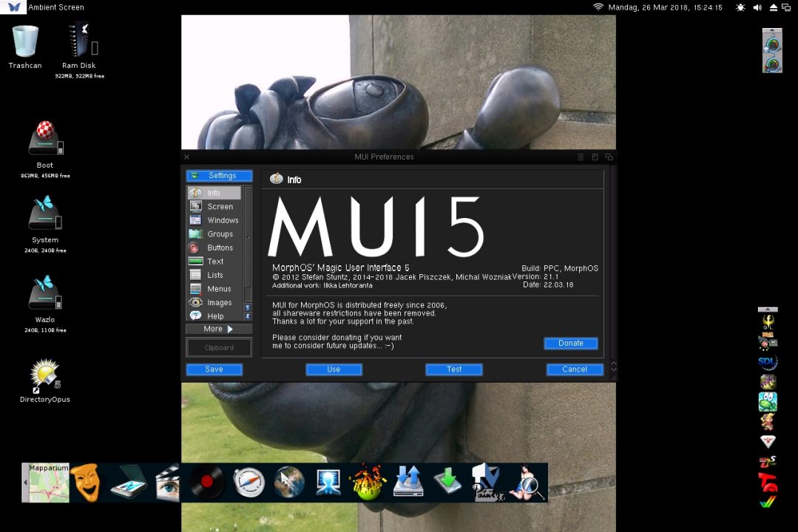Click the Donate button
Screen dimensions: 798x532
coord(570,344)
